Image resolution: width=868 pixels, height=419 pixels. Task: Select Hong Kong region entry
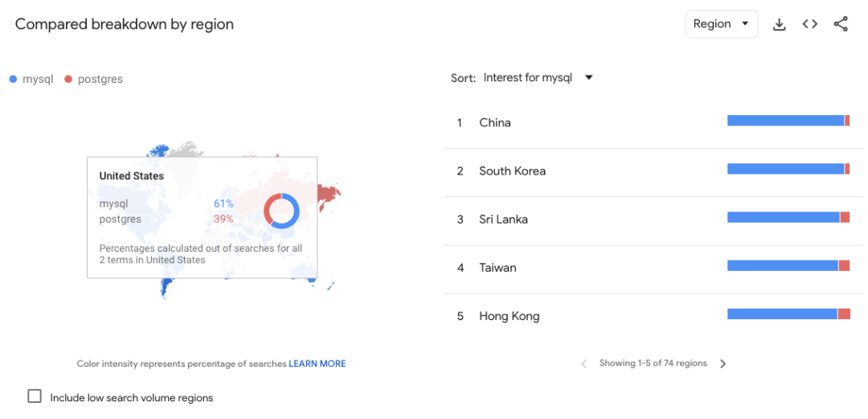click(x=510, y=316)
